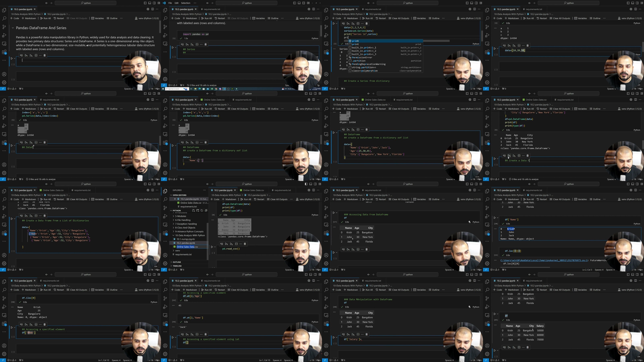
Task: Click the VS Code logo beside File menu
Action: [x=164, y=3]
